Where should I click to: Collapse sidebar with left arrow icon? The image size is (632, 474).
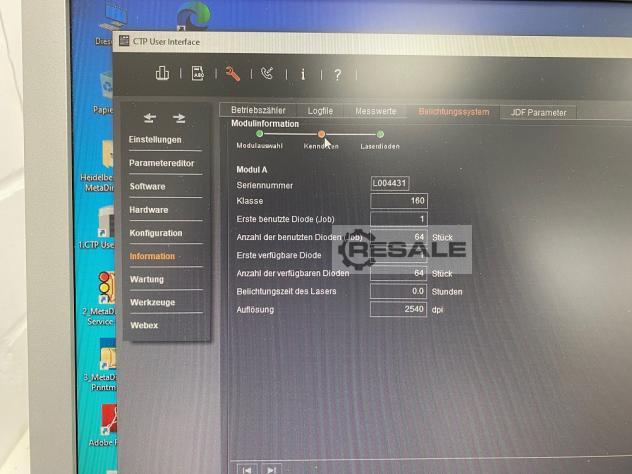coord(150,118)
